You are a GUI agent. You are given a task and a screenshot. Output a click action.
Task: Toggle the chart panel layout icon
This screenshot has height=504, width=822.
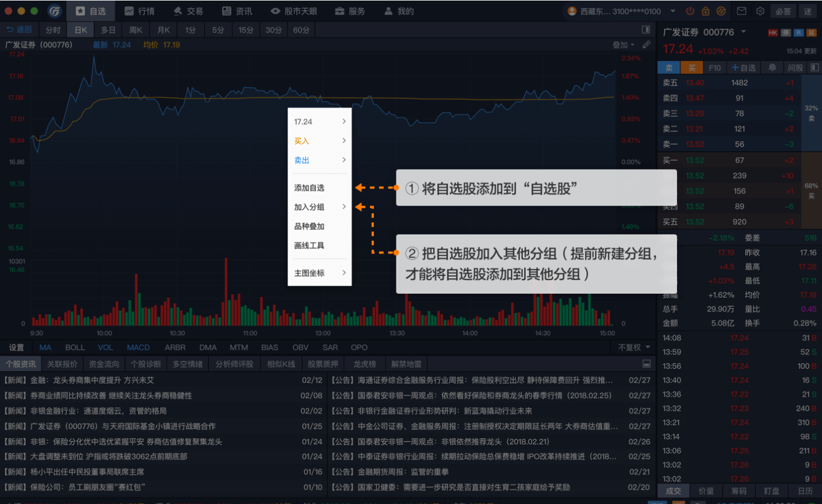point(646,29)
